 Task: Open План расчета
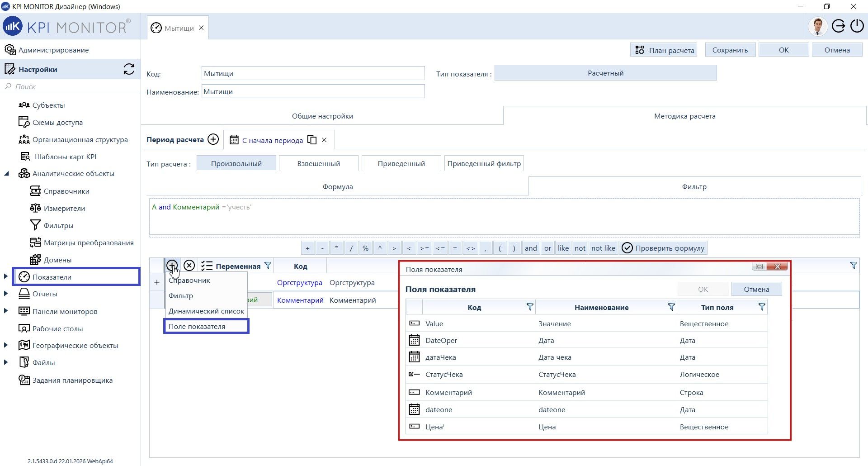click(664, 50)
